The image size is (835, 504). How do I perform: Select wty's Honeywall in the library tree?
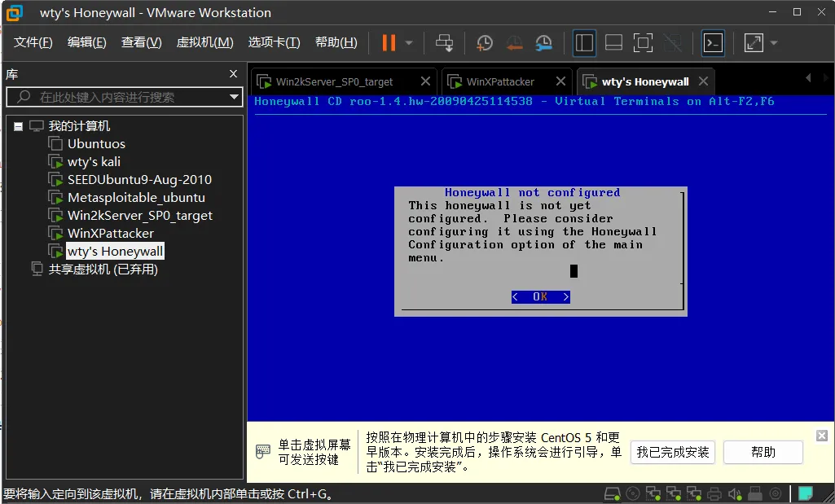[x=115, y=252]
